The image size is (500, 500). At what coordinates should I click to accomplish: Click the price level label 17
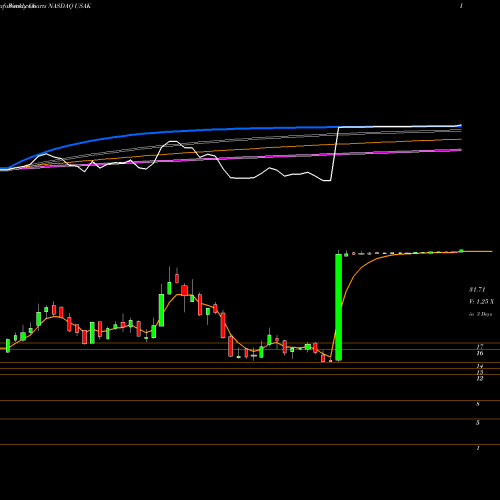tap(480, 347)
